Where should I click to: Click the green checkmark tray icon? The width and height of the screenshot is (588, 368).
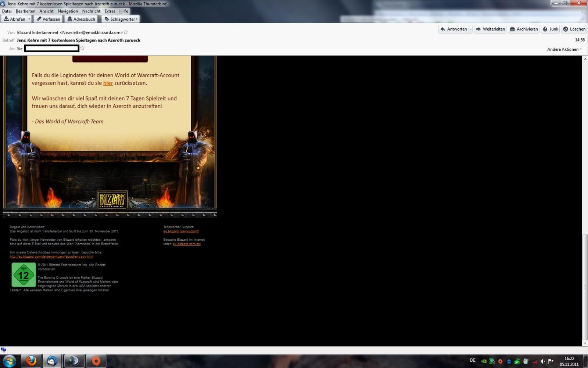click(517, 361)
